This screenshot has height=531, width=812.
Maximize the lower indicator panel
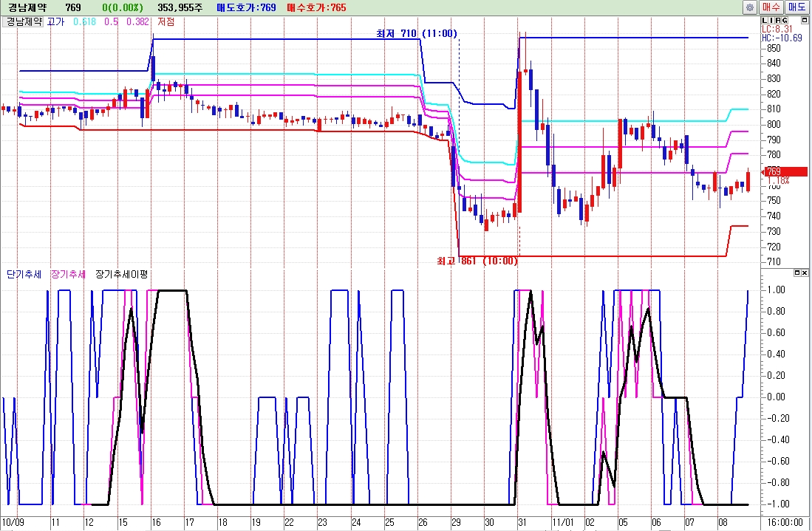click(797, 273)
